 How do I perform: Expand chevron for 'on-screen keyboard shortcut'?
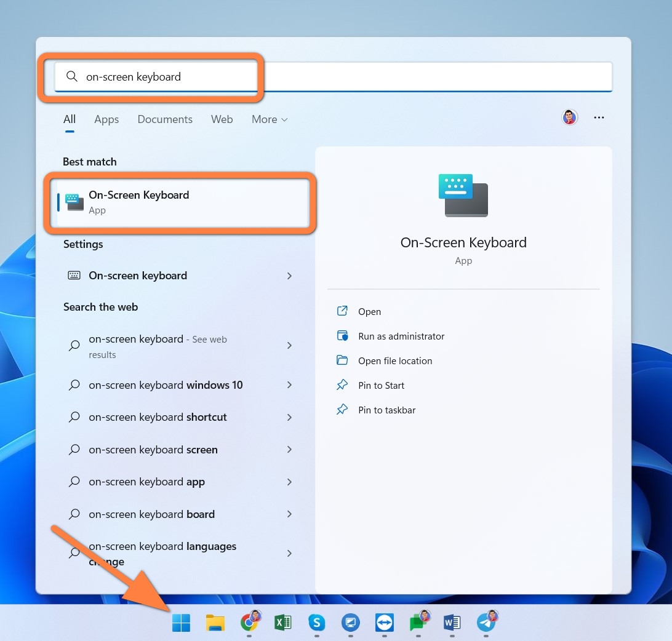(289, 417)
